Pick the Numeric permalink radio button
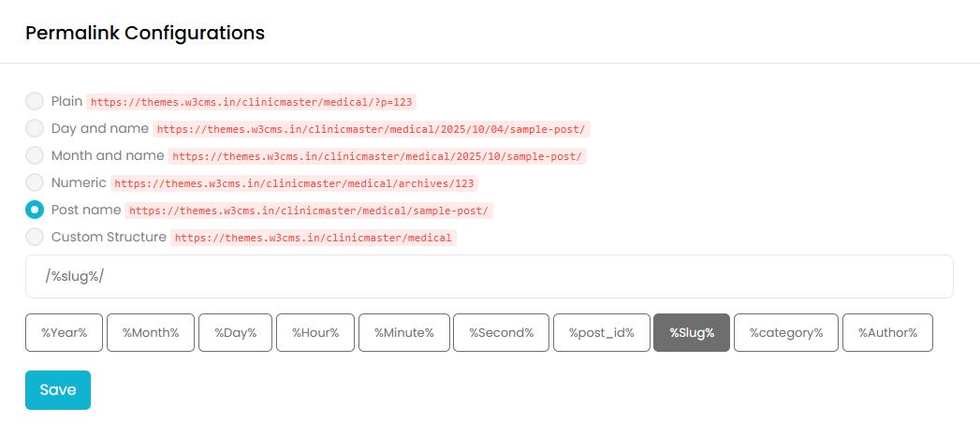This screenshot has height=436, width=980. click(x=35, y=182)
